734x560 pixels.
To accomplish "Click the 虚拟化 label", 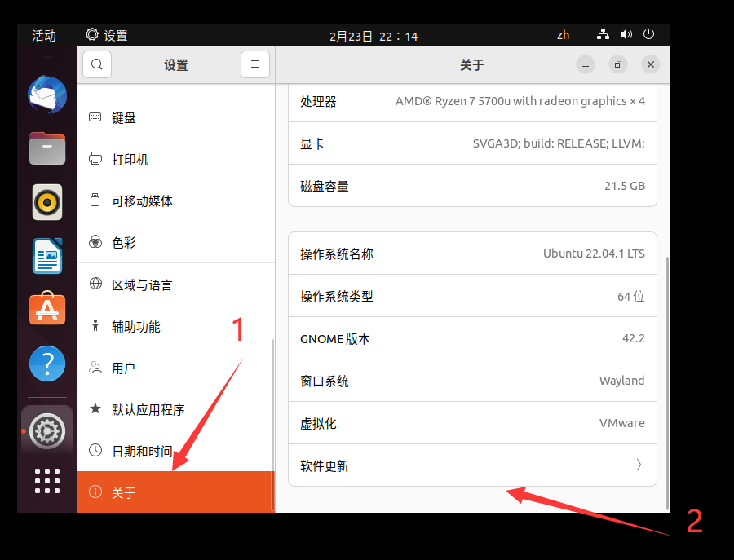I will pos(318,423).
